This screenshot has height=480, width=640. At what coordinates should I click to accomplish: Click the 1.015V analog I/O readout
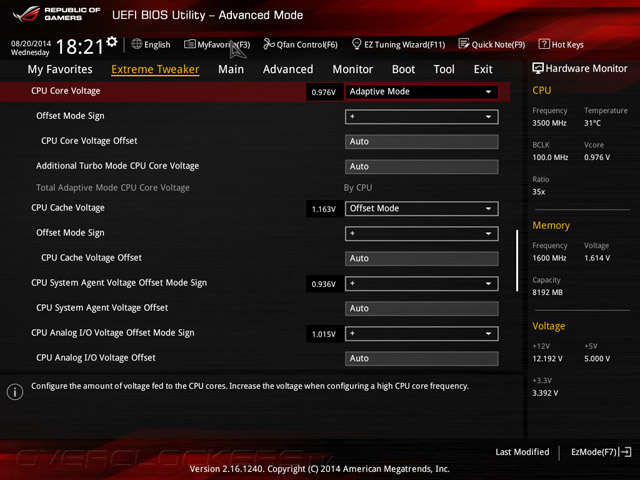[x=324, y=334]
